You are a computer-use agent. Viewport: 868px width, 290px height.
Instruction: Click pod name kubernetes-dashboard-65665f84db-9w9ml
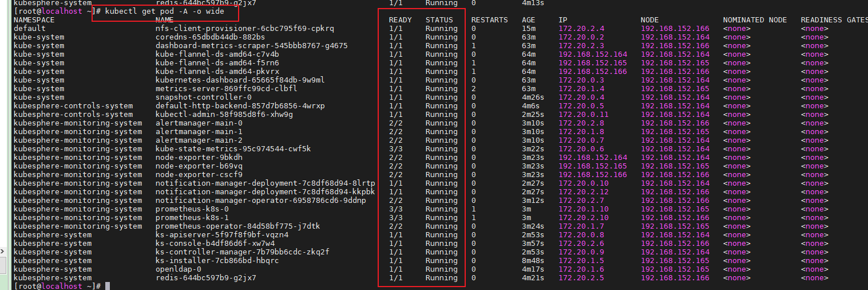coord(240,80)
